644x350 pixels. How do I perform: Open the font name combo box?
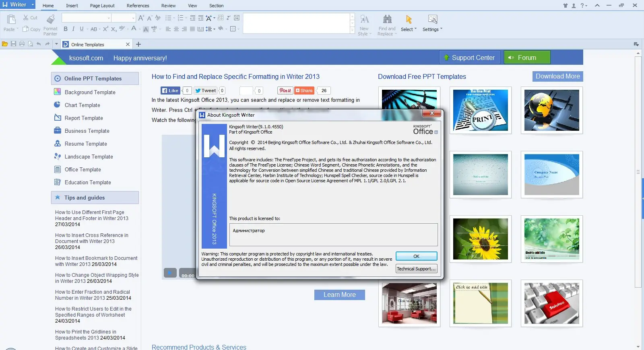(86, 18)
